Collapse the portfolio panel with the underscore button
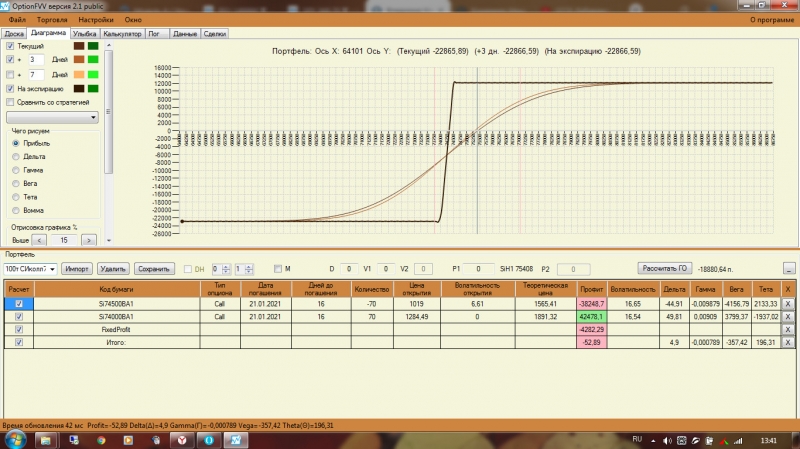Image resolution: width=800 pixels, height=449 pixels. (789, 268)
